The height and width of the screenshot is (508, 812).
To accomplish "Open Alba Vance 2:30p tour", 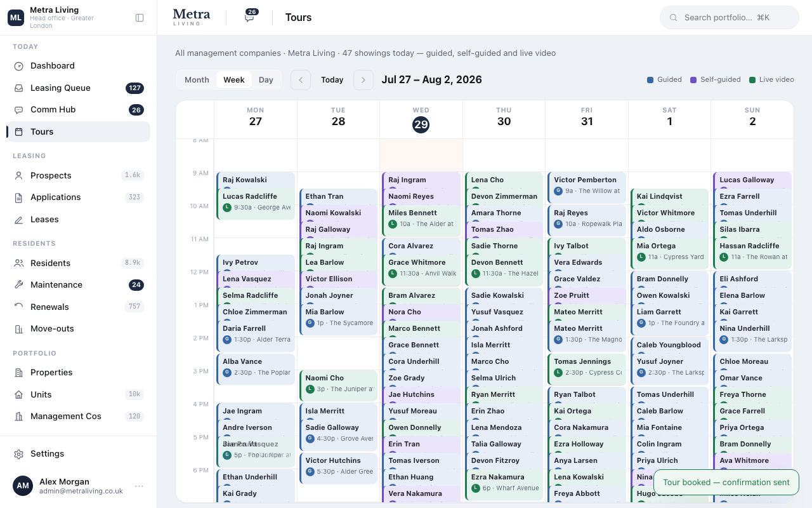I will pos(256,369).
